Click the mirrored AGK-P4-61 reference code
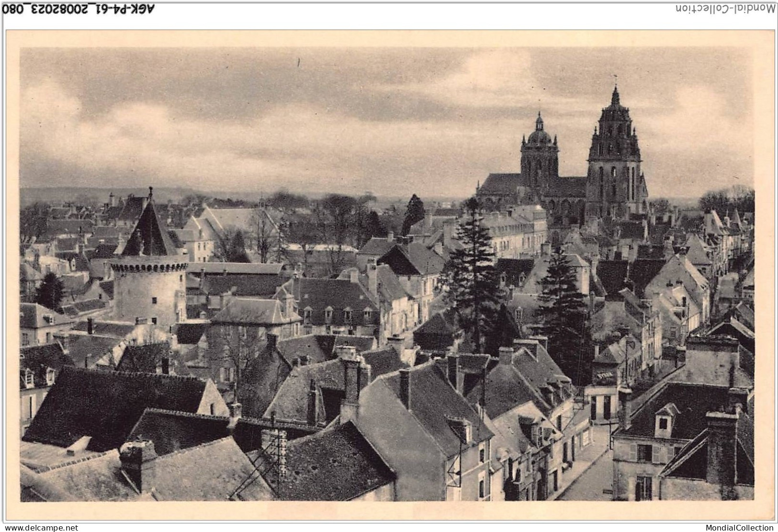Viewport: 778px width, 532px height. pyautogui.click(x=79, y=8)
